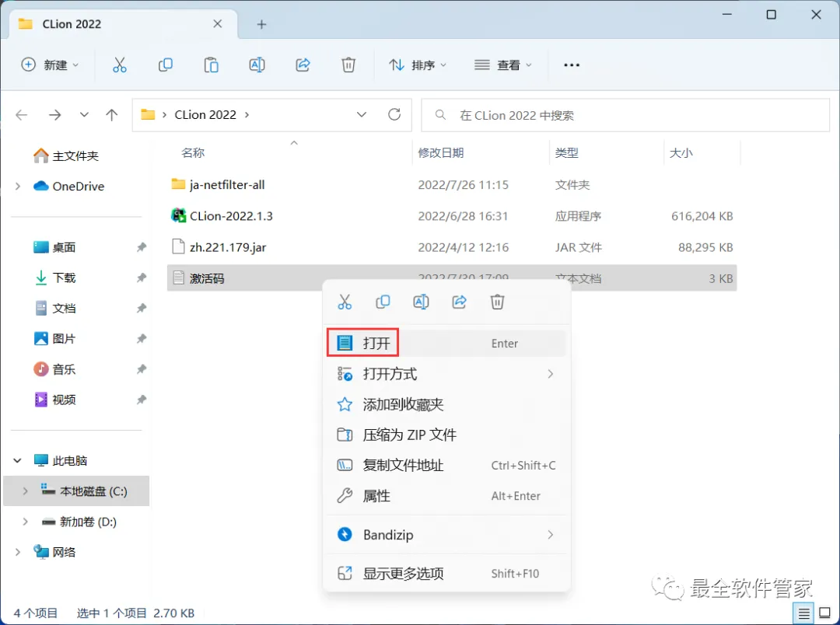Expand the address bar history dropdown

click(x=362, y=114)
